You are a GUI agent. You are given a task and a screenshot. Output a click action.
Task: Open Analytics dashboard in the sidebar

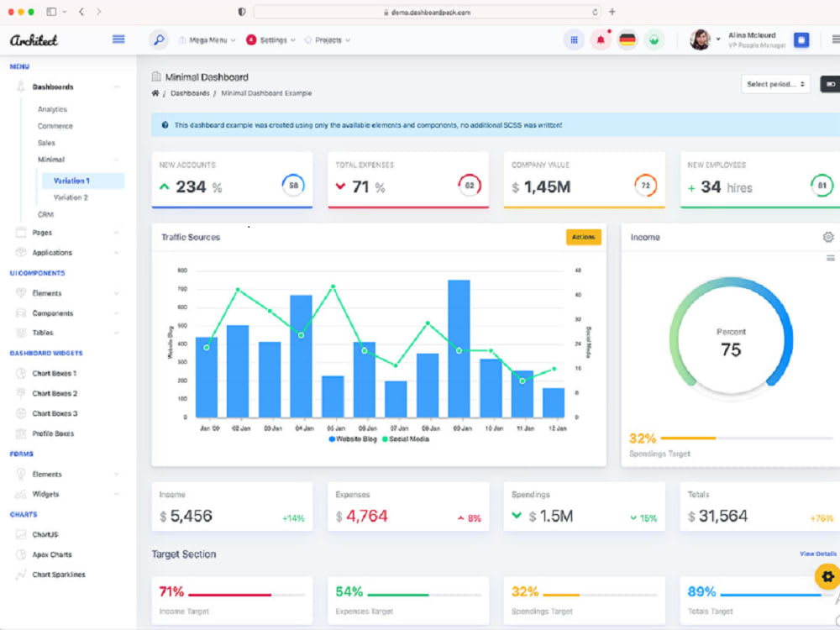point(52,109)
